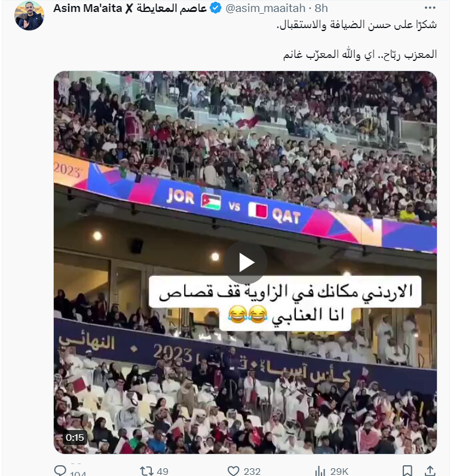Open the JOR vs QAT stadium video thumbnail
Viewport: 450px width, 476px height.
[x=245, y=262]
